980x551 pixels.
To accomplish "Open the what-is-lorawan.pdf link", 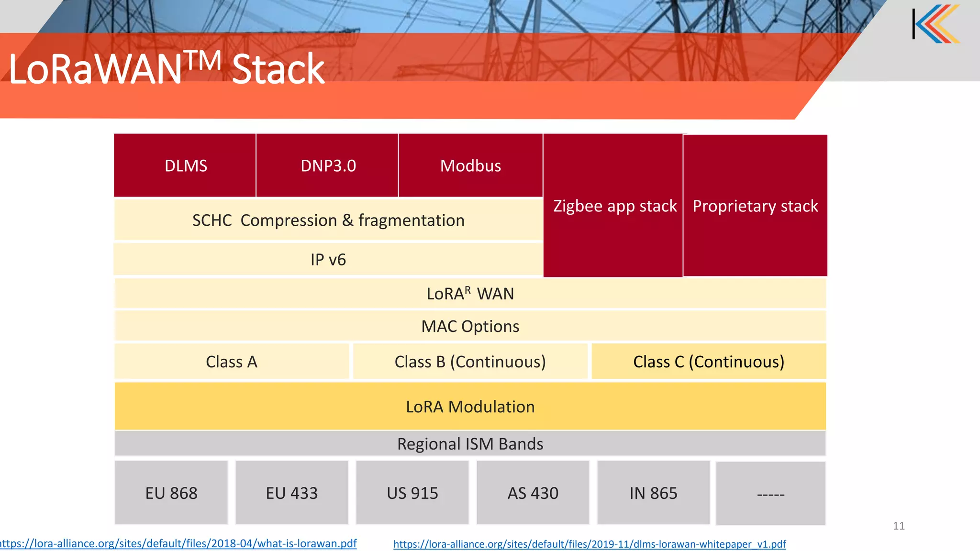I will click(178, 544).
